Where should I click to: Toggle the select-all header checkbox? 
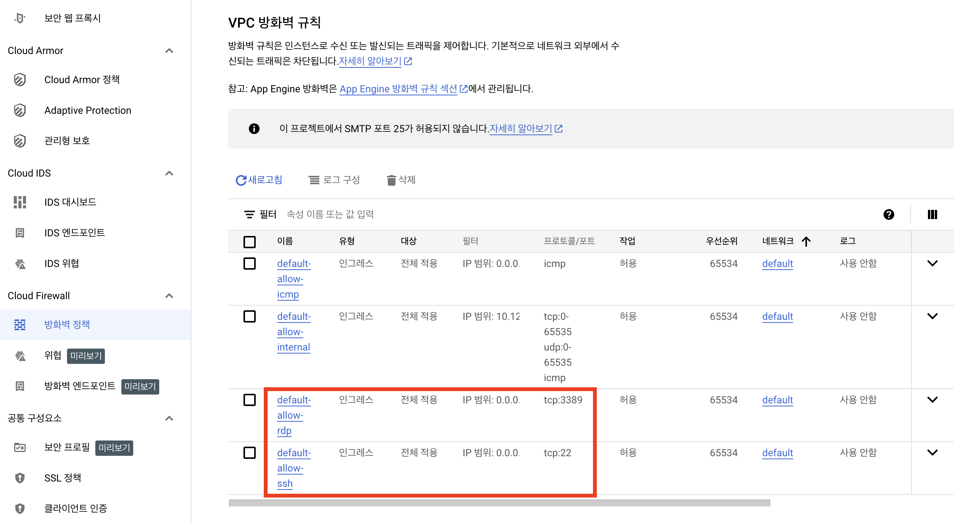pos(250,242)
